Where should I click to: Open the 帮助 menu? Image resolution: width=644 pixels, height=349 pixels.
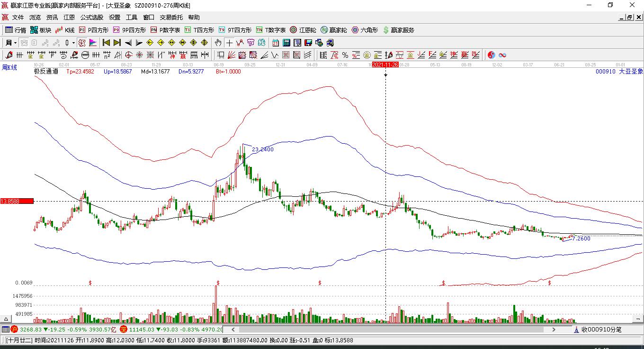(x=194, y=18)
